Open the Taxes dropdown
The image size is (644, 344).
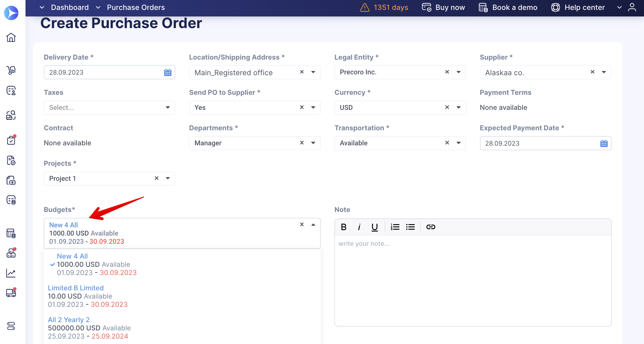click(168, 108)
